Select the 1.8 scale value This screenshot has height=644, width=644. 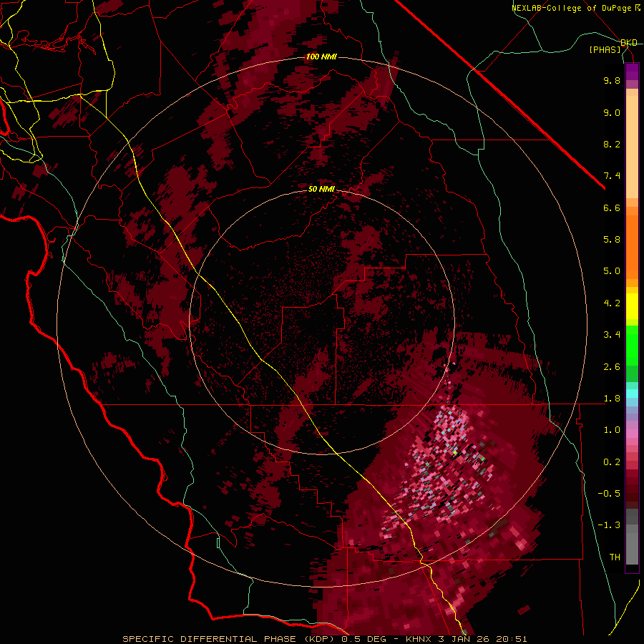click(612, 399)
